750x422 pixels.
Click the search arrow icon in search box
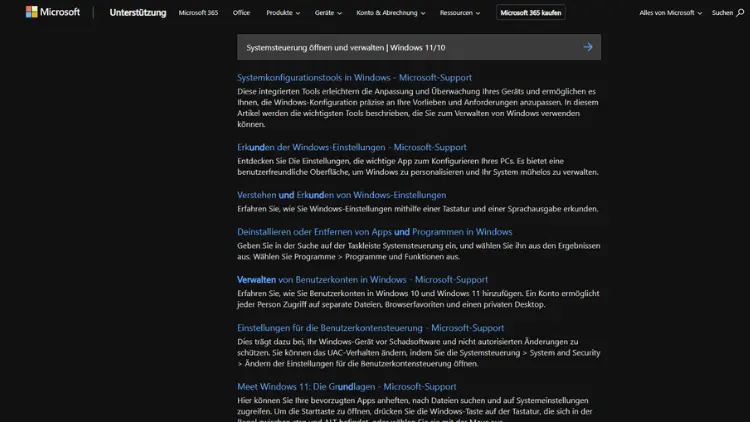(x=588, y=47)
